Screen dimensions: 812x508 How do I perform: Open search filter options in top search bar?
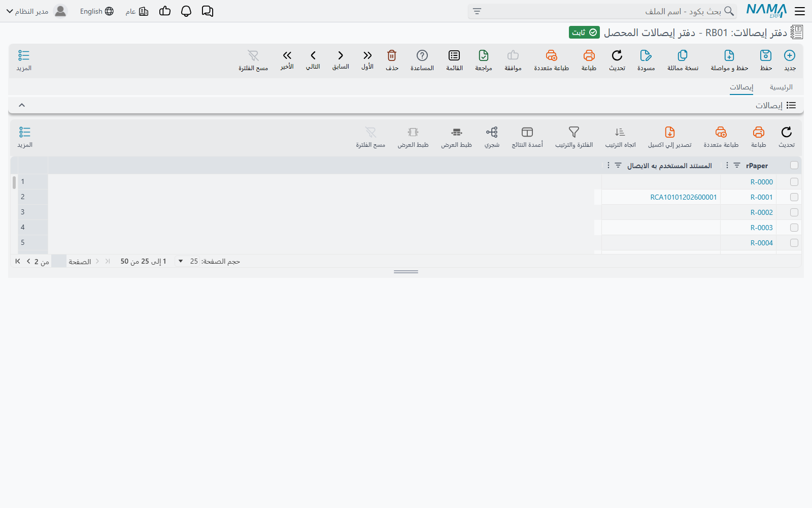[x=477, y=11]
